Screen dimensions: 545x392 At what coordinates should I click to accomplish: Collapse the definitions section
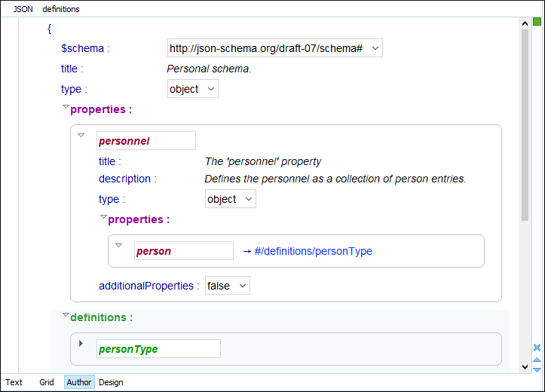pos(66,316)
